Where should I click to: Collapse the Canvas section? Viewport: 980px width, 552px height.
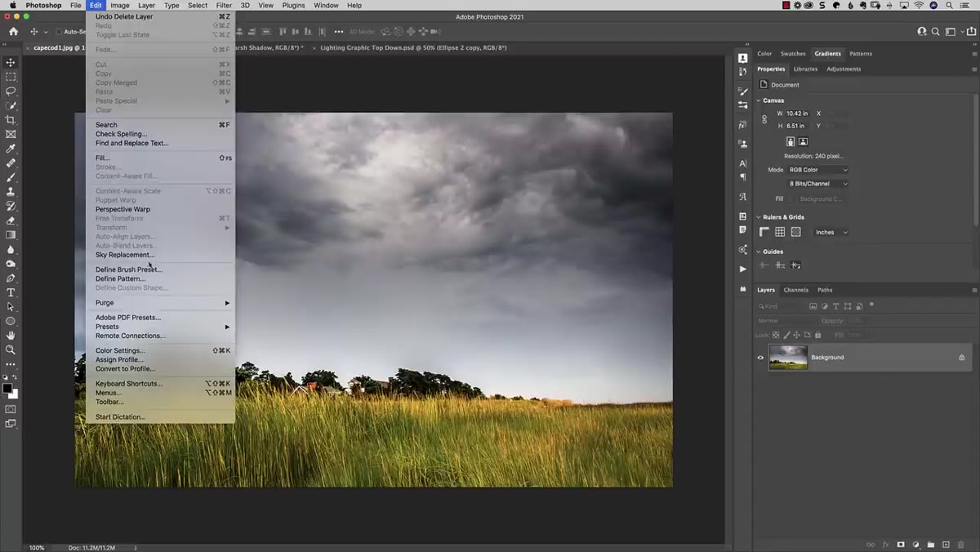[x=758, y=100]
